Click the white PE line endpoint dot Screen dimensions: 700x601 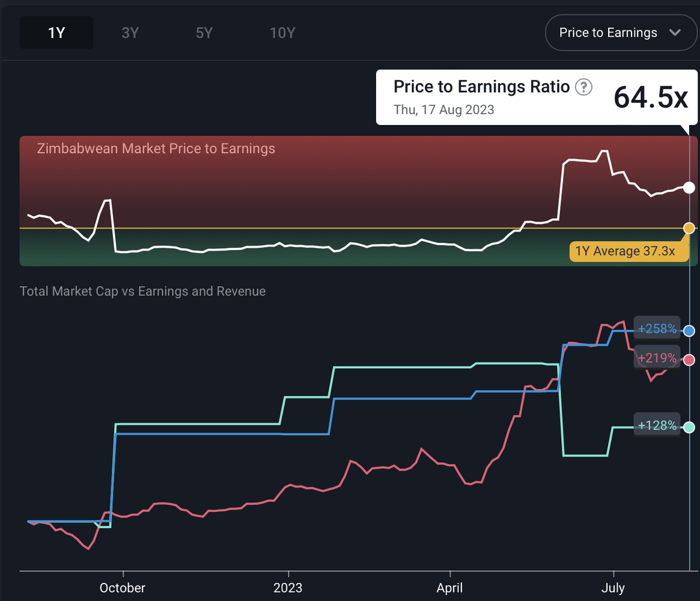689,188
